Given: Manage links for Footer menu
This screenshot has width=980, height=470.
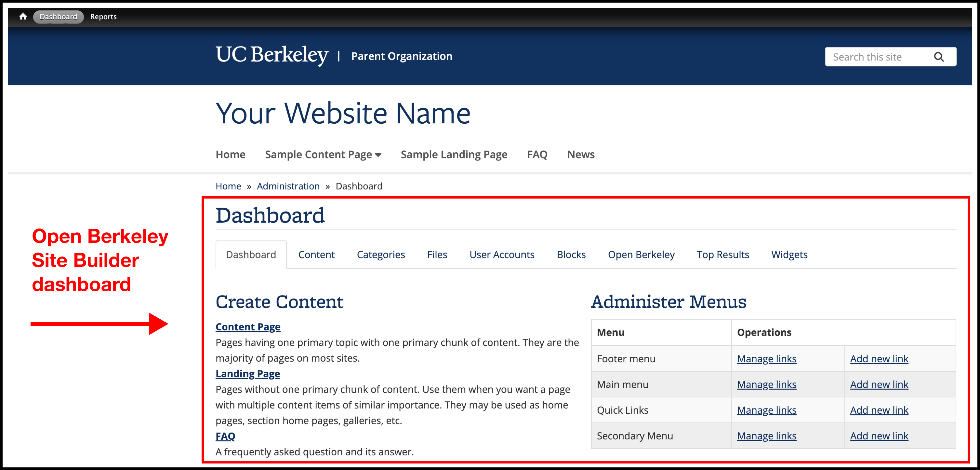Looking at the screenshot, I should click(767, 359).
